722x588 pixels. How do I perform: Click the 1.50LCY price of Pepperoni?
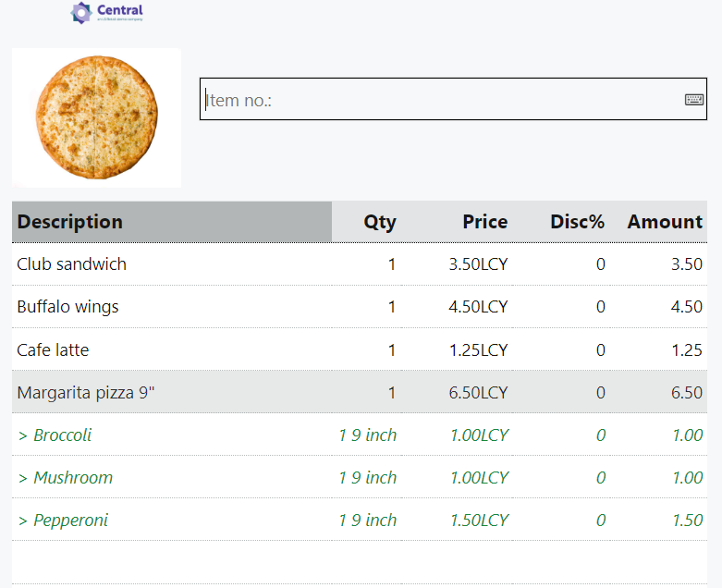pos(479,521)
